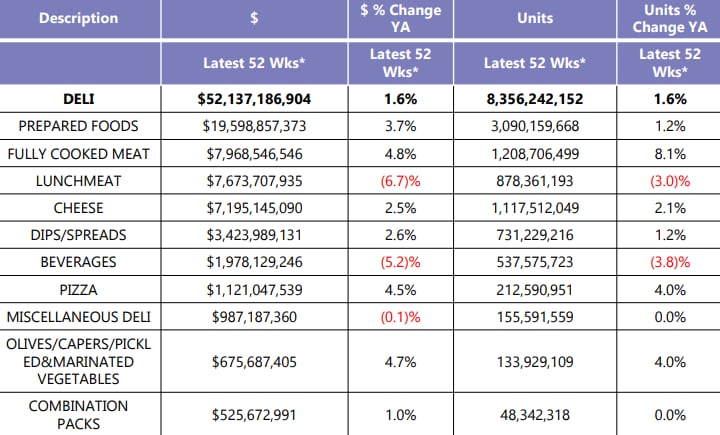This screenshot has width=720, height=435.
Task: Select the BEVERAGES row label
Action: pyautogui.click(x=79, y=262)
